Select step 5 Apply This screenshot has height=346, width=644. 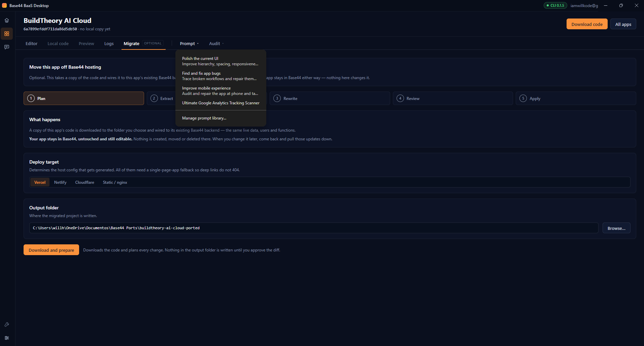tap(576, 99)
